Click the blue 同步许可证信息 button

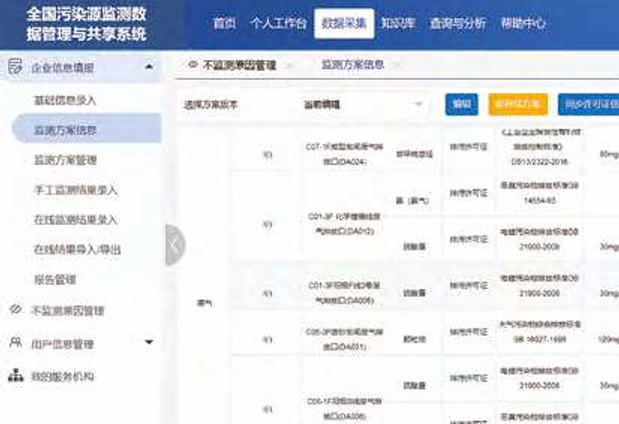point(586,104)
